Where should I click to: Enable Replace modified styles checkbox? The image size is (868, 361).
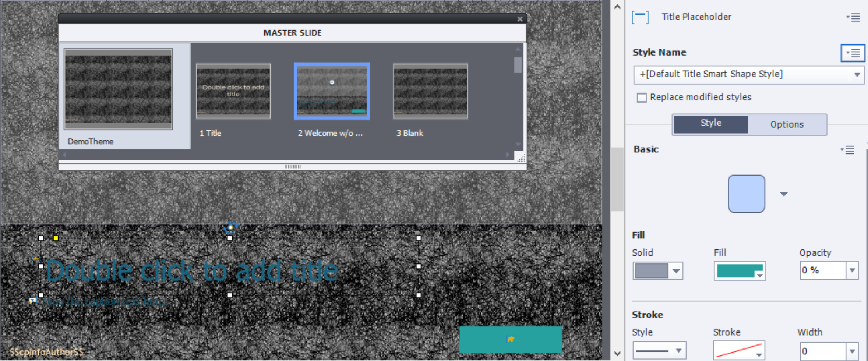tap(642, 98)
